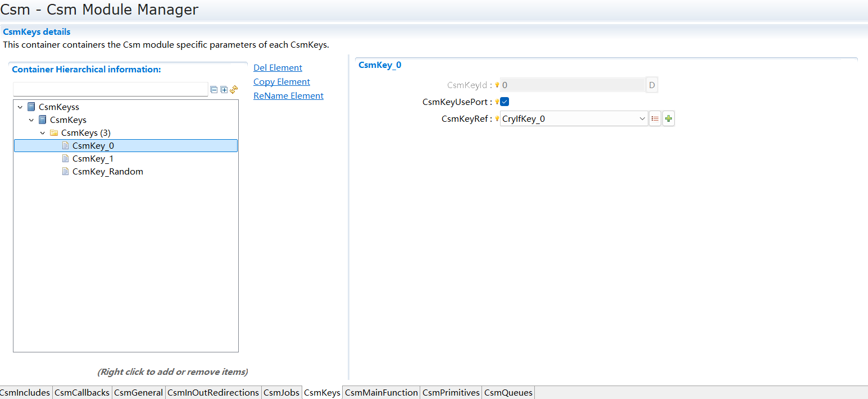Click the collapse all tree icon
This screenshot has height=399, width=868.
pos(213,89)
